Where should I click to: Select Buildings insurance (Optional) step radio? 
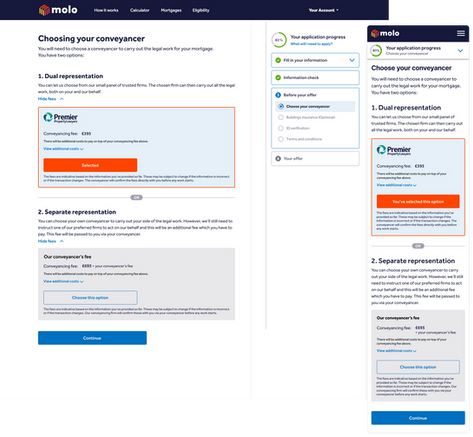coord(281,117)
